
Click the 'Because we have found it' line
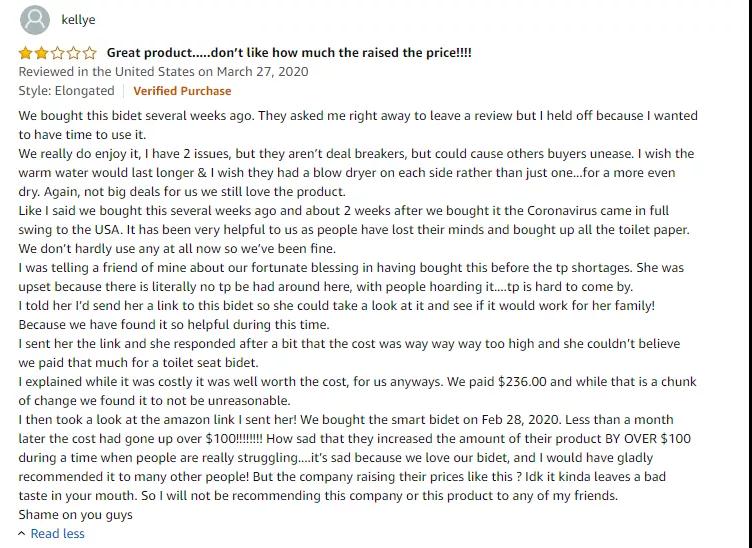pos(174,325)
